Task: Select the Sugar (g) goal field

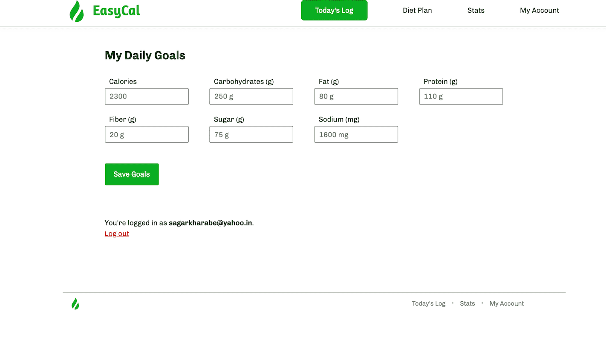Action: tap(251, 134)
